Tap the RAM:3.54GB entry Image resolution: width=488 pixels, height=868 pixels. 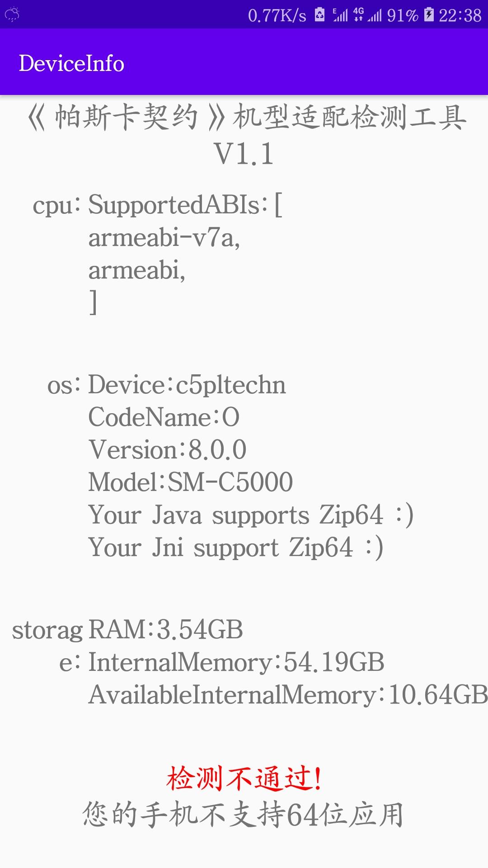coord(166,630)
